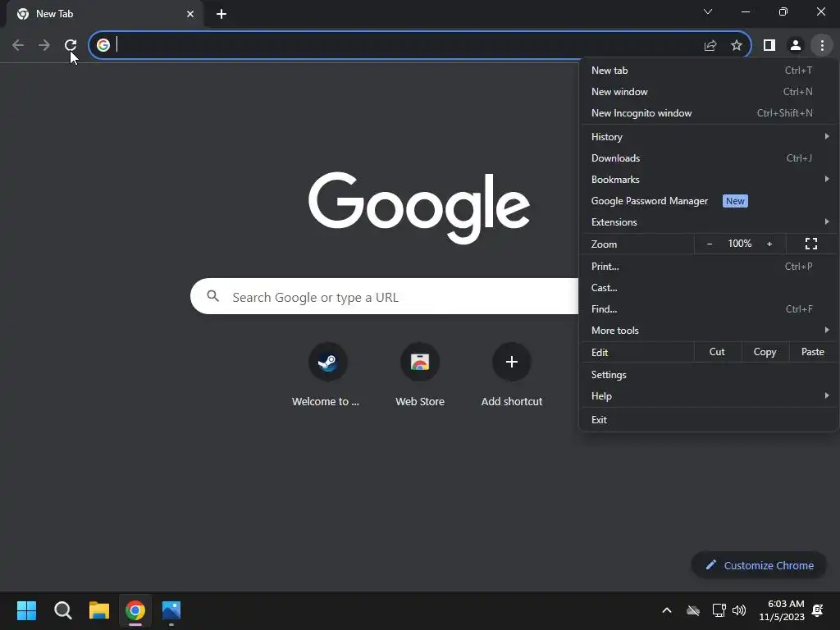Click the Customize Chrome button
The width and height of the screenshot is (840, 630).
pos(759,565)
